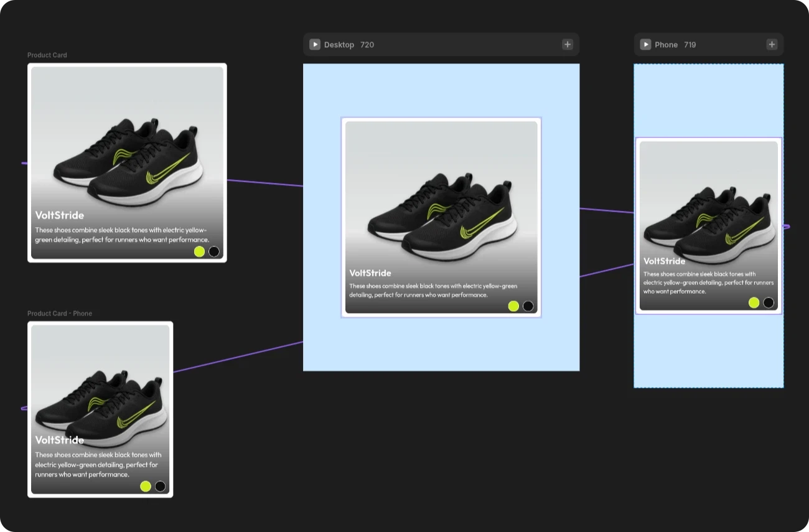Play the Phone breakpoint preview
This screenshot has width=809, height=532.
point(646,45)
